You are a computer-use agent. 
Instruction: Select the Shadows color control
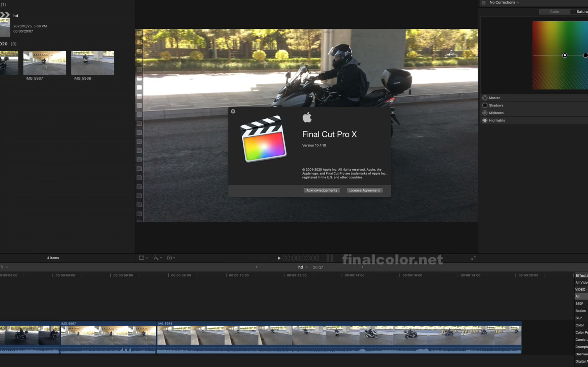(x=485, y=105)
